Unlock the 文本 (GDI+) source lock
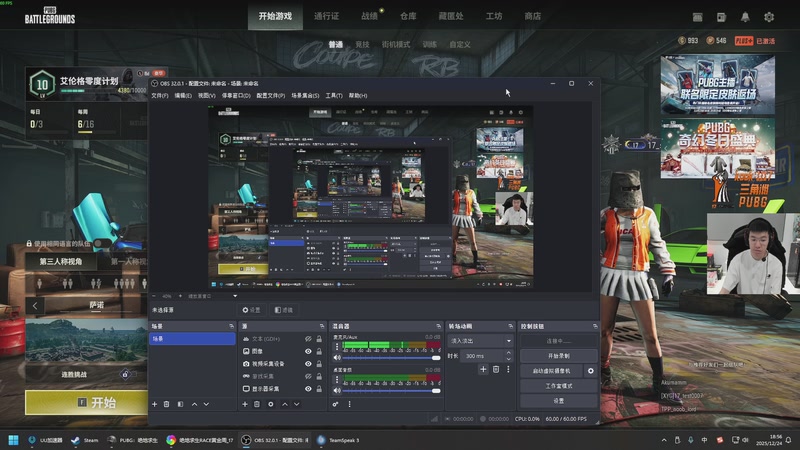The image size is (800, 450). click(319, 339)
